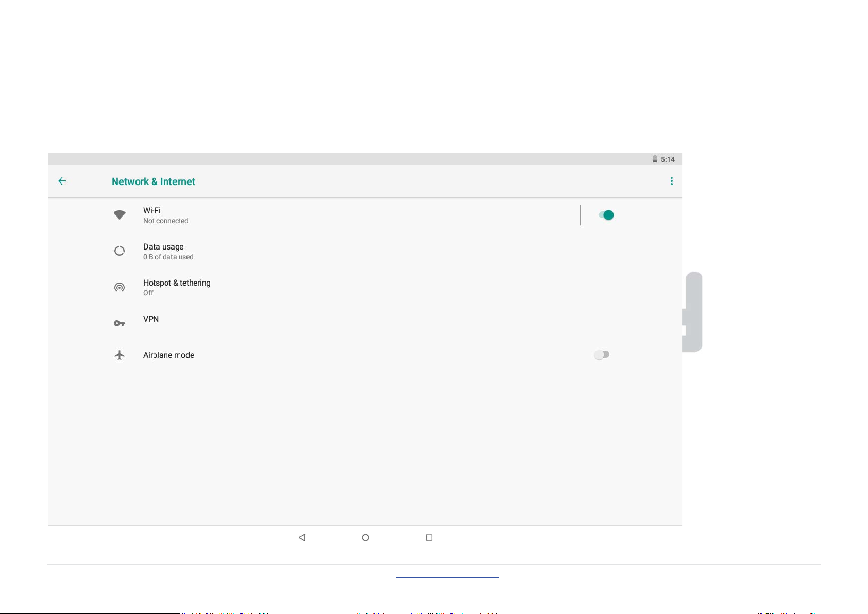Click the Network & Internet title
The width and height of the screenshot is (868, 614).
pyautogui.click(x=154, y=181)
